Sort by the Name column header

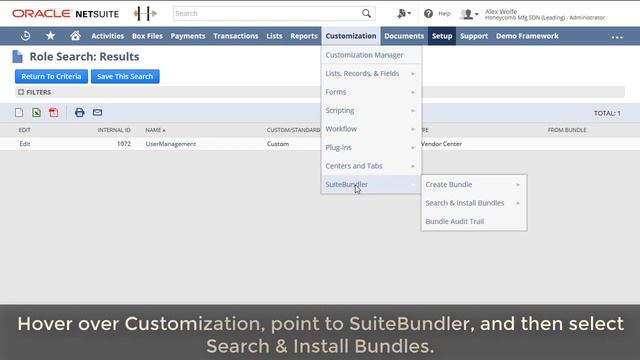pos(155,130)
